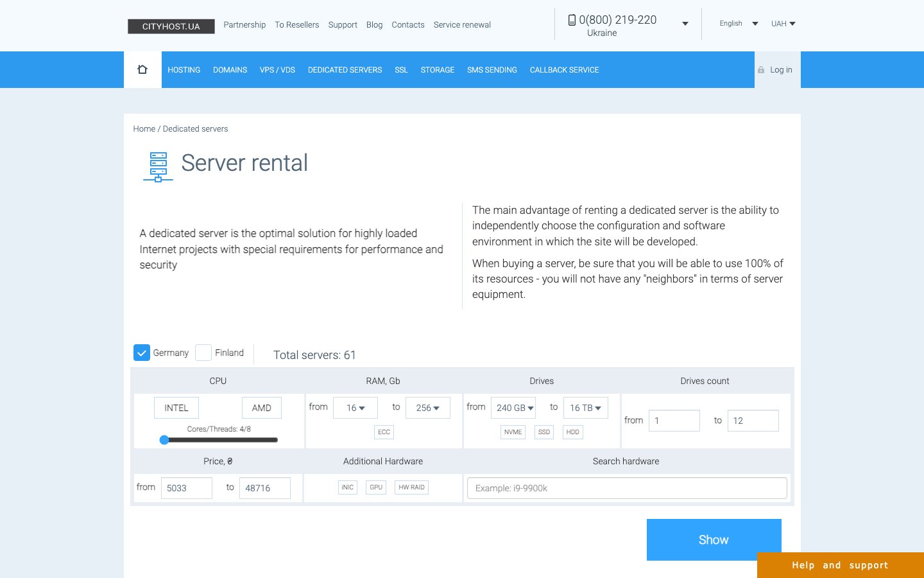Click the Show button
The image size is (924, 578).
714,539
